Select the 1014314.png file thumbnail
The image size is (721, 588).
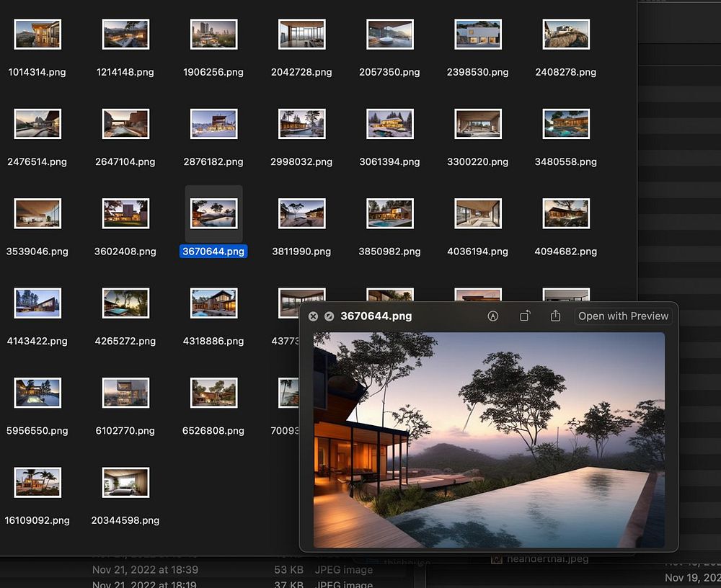click(37, 35)
